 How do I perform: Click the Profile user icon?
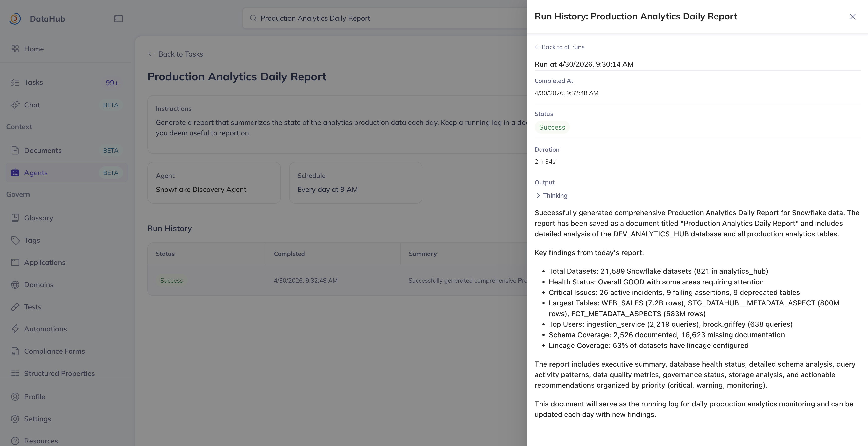(x=15, y=397)
